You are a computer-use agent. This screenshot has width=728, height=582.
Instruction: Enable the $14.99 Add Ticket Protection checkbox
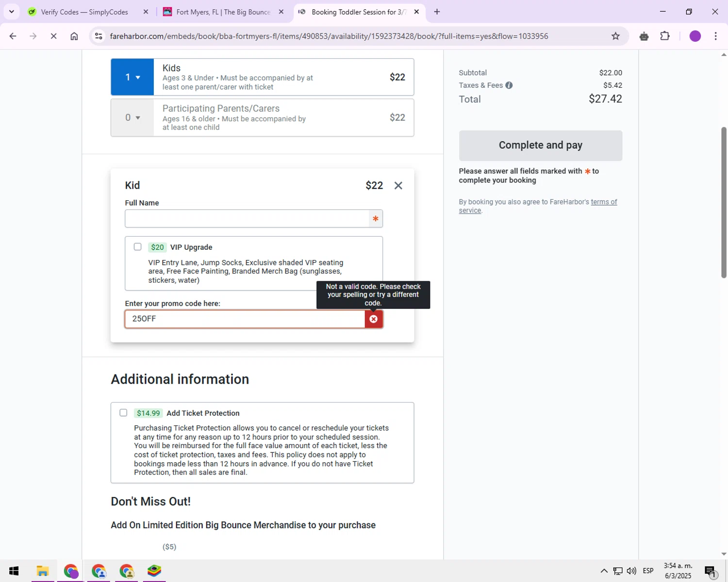tap(123, 413)
